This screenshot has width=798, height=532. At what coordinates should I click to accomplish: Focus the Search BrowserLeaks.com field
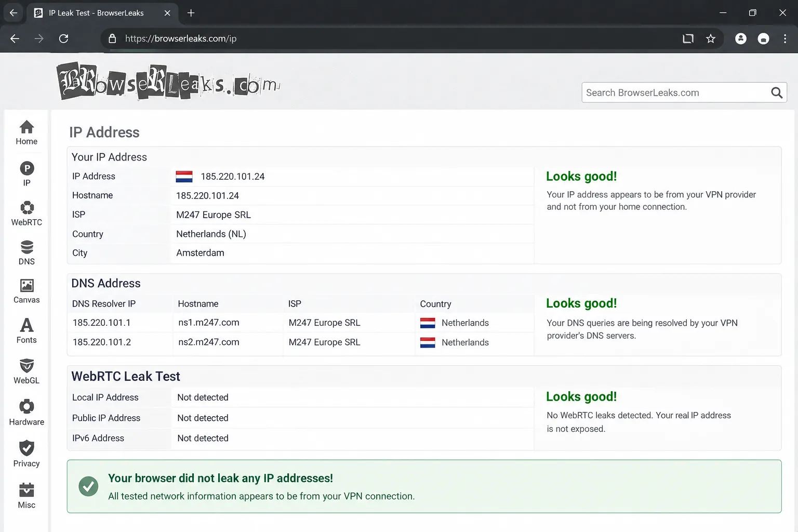point(684,92)
